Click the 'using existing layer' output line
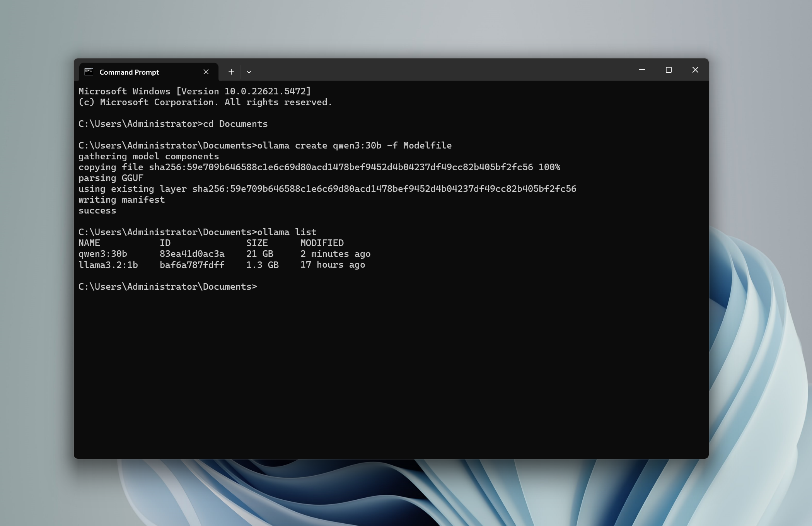The width and height of the screenshot is (812, 526). coord(328,189)
